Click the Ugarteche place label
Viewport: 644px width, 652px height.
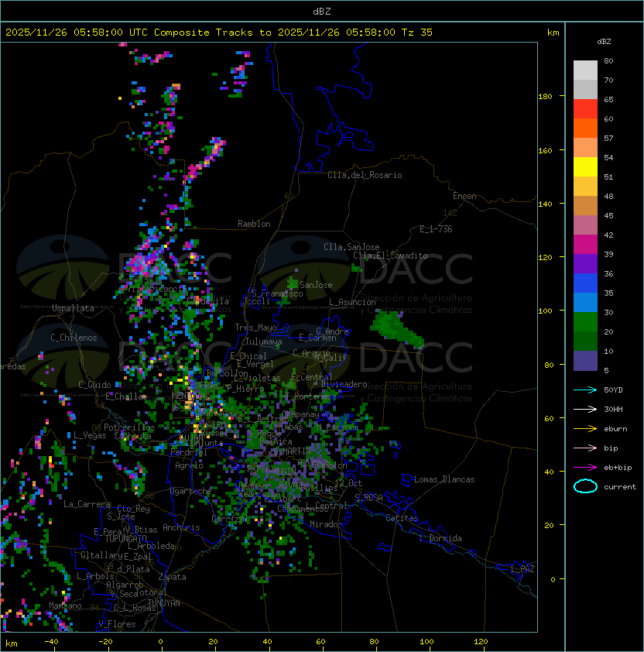click(190, 492)
